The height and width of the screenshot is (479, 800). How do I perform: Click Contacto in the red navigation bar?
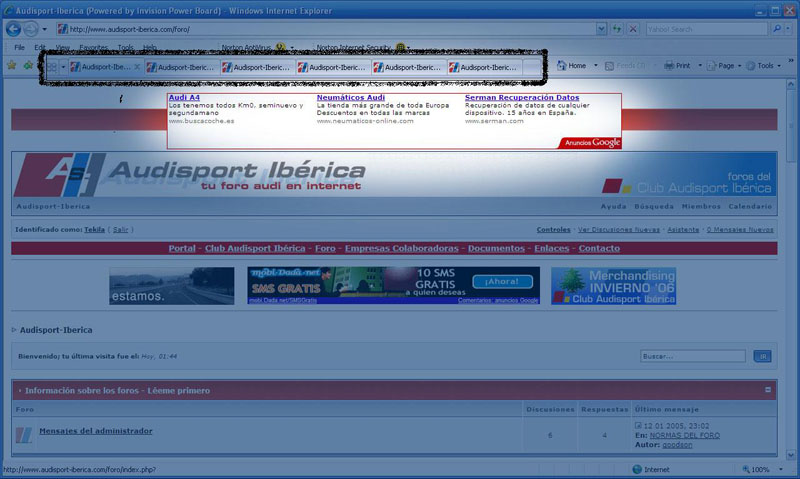pyautogui.click(x=599, y=248)
